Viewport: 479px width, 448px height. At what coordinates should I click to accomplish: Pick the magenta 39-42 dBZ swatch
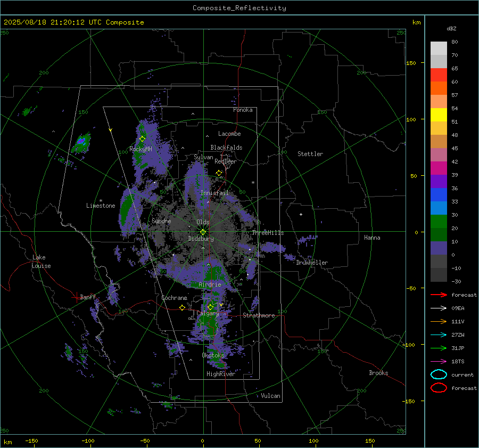(439, 168)
